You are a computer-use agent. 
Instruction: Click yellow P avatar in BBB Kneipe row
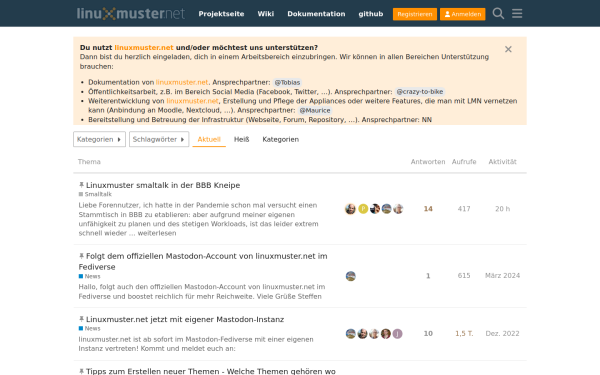pos(363,209)
